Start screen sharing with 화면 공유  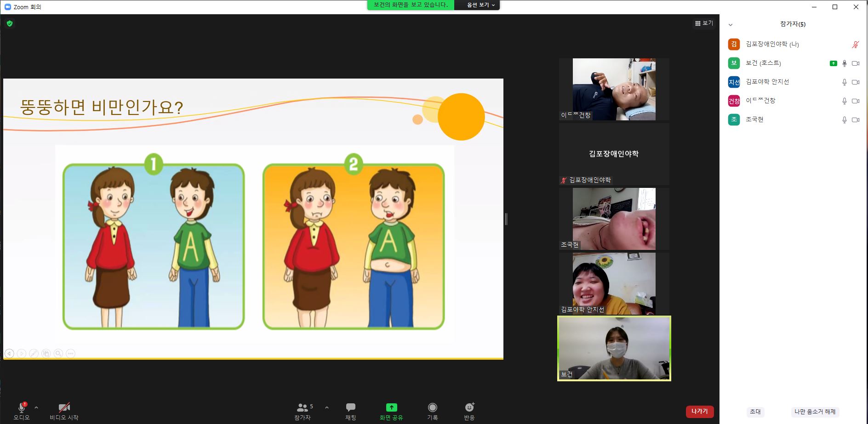tap(391, 411)
